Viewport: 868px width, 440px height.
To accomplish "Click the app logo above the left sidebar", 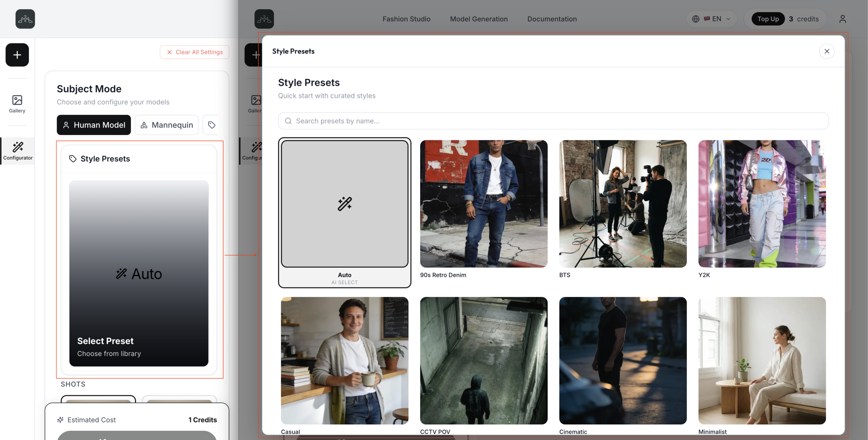I will tap(25, 19).
